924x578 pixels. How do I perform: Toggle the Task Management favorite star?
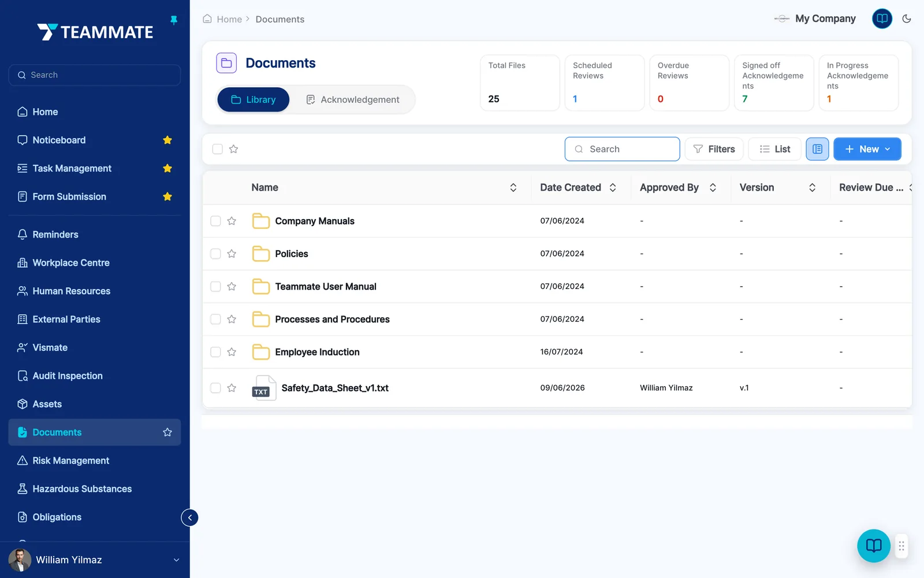[x=167, y=168]
